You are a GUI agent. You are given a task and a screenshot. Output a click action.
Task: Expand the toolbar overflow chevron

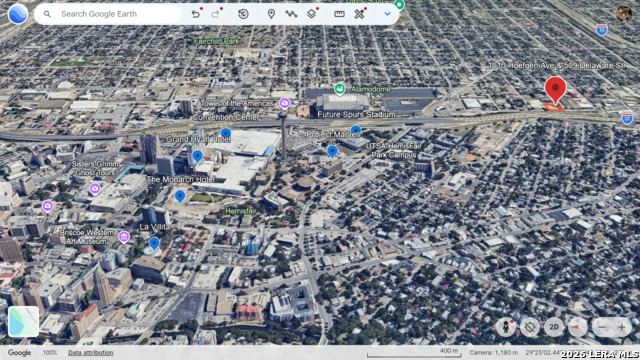(387, 14)
